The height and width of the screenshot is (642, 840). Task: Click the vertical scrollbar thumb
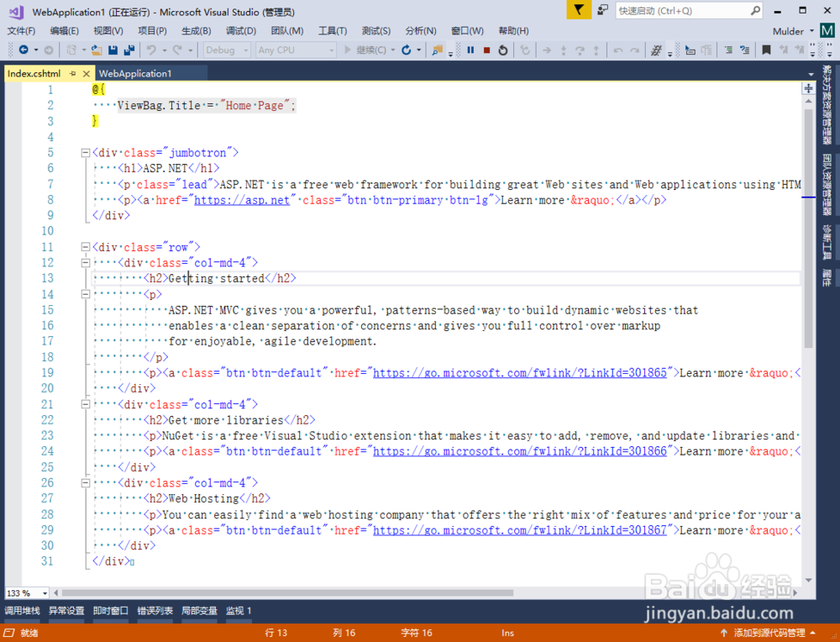click(808, 229)
